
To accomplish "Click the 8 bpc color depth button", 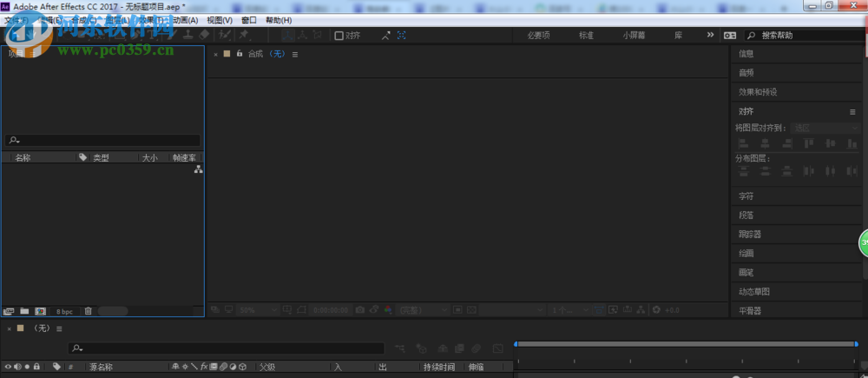I will point(63,311).
